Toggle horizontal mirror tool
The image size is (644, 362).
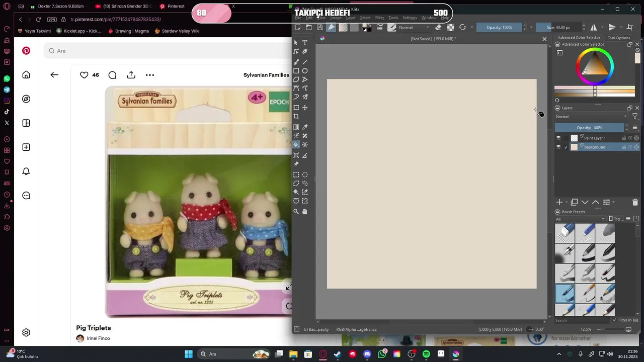(x=594, y=27)
